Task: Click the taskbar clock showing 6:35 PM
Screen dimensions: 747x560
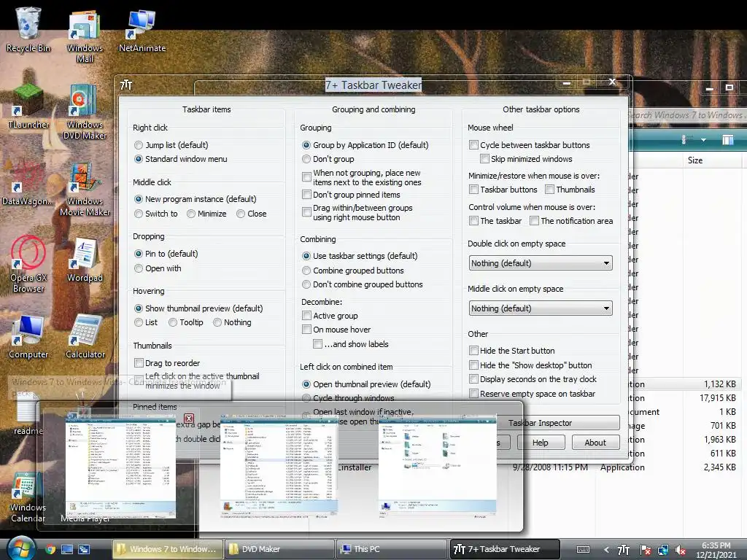Action: (716, 550)
